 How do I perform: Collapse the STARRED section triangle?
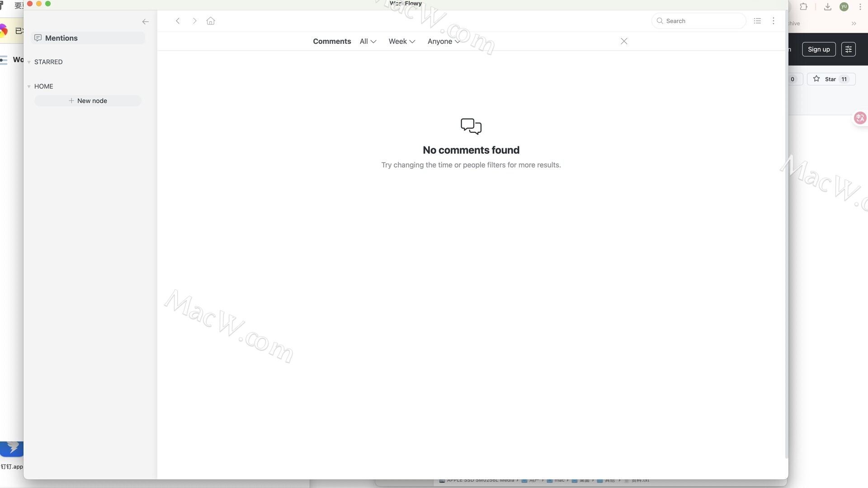point(29,62)
